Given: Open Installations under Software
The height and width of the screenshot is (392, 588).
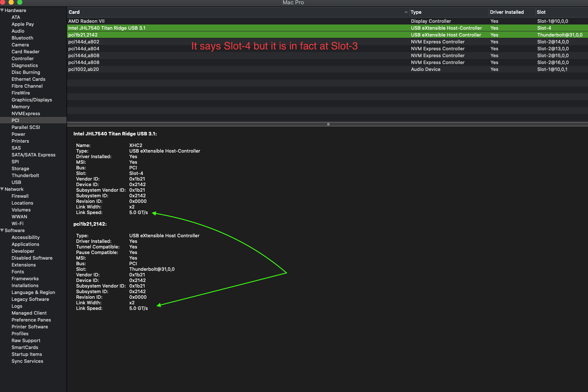Looking at the screenshot, I should pos(25,285).
